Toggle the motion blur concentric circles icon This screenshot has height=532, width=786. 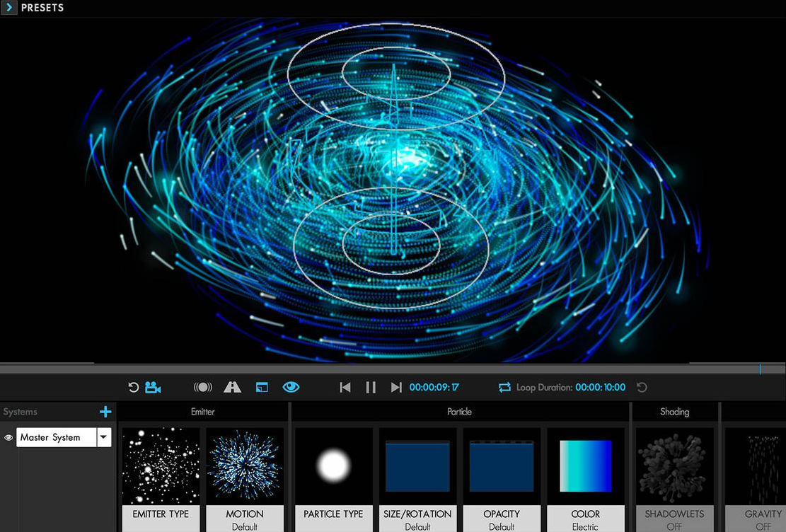[x=203, y=387]
